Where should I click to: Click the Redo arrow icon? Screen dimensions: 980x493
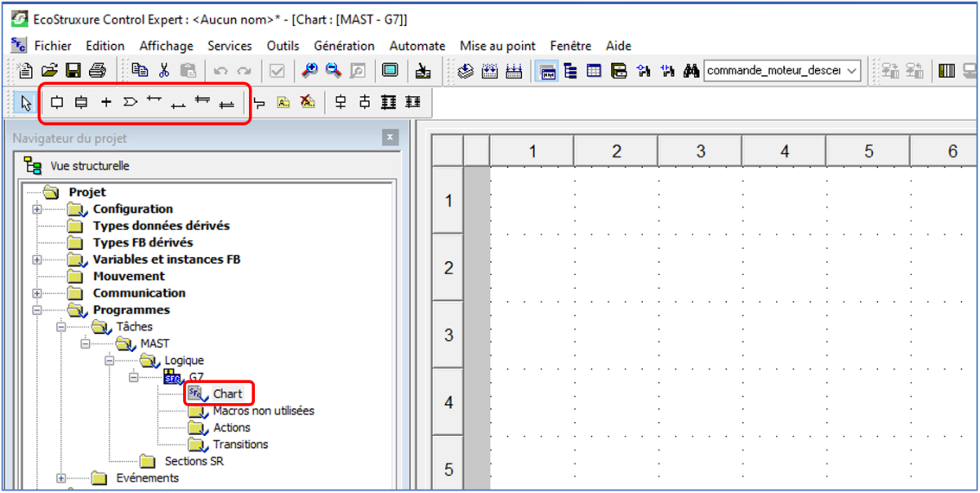coord(244,71)
